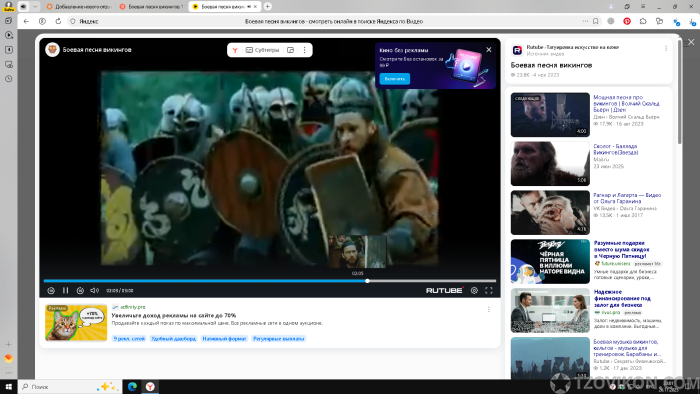The height and width of the screenshot is (394, 700).
Task: Click the 'Боевая песня викингов' player title
Action: [97, 50]
